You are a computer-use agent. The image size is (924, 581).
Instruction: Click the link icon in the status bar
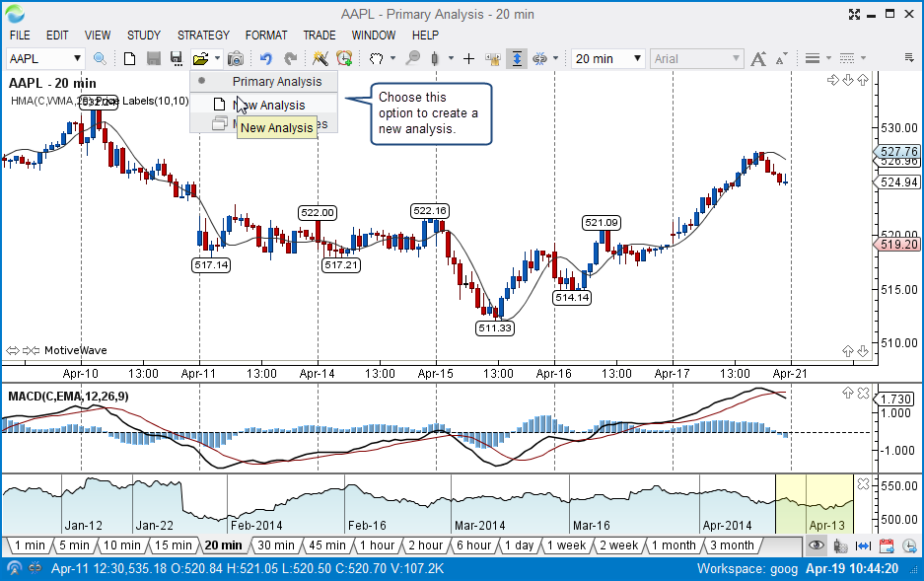tap(36, 568)
